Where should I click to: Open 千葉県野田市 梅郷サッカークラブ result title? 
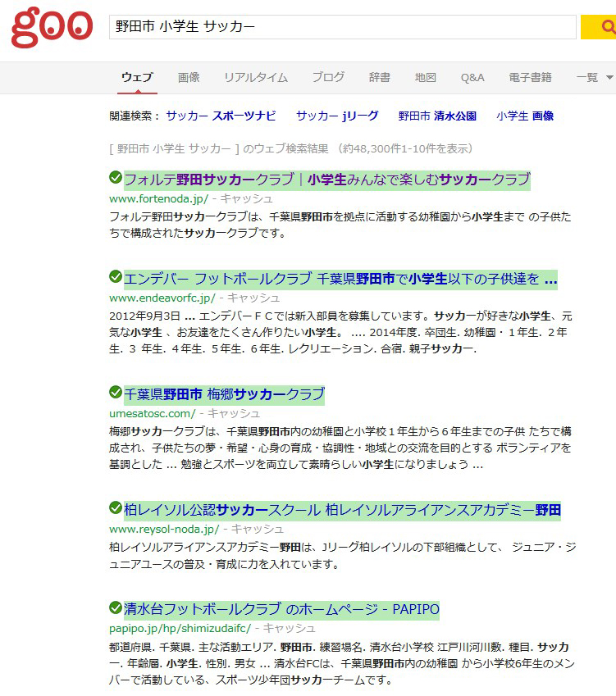(x=224, y=394)
